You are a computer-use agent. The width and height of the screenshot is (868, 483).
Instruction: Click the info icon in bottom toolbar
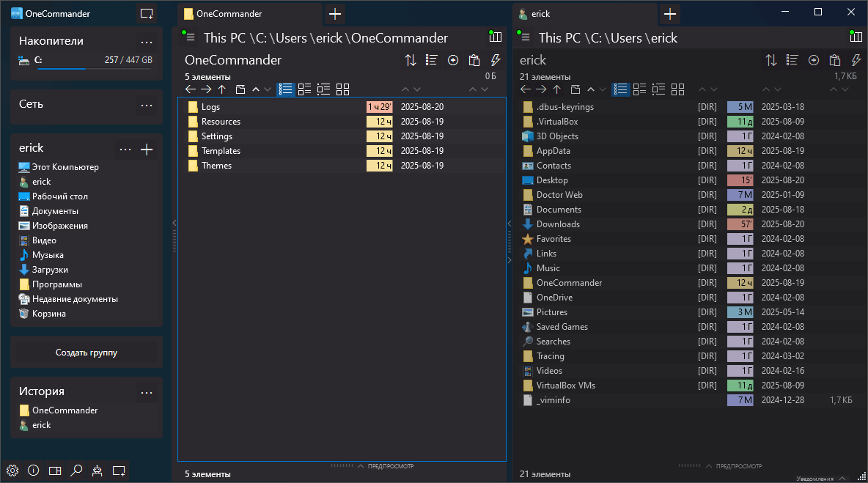[x=33, y=471]
